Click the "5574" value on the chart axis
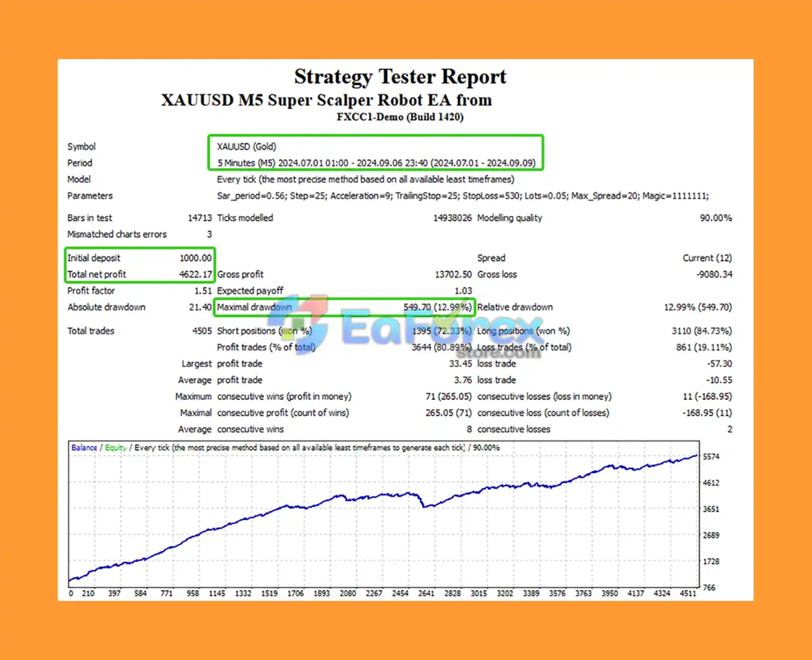Screen dimensions: 812x660 (x=711, y=457)
